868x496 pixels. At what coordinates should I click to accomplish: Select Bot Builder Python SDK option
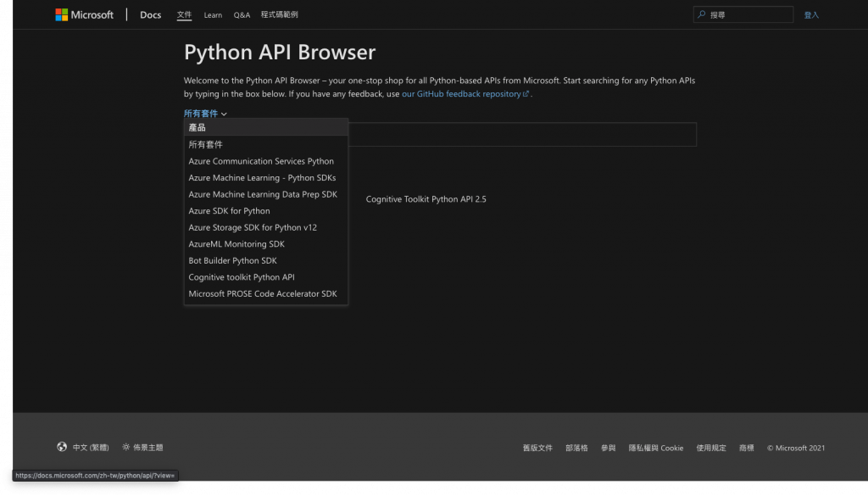click(x=232, y=260)
